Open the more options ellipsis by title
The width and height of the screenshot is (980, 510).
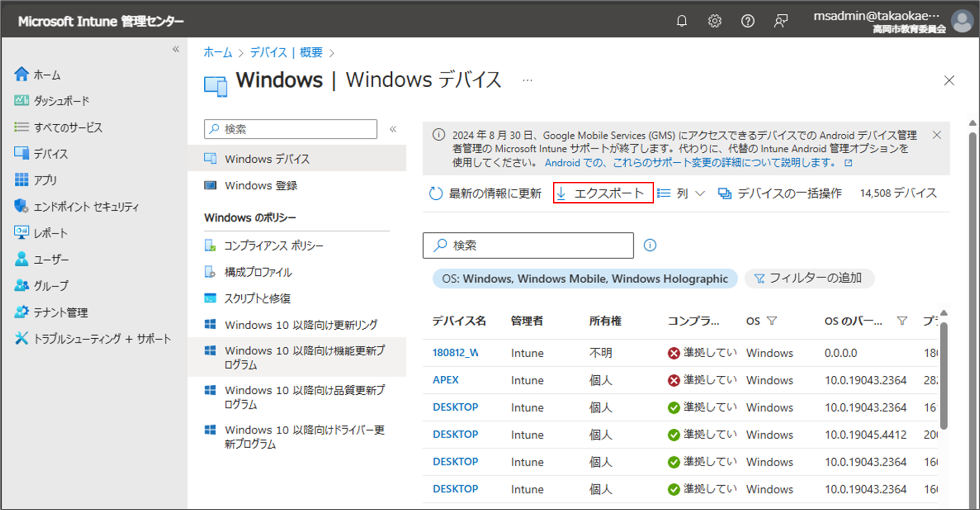pyautogui.click(x=527, y=80)
